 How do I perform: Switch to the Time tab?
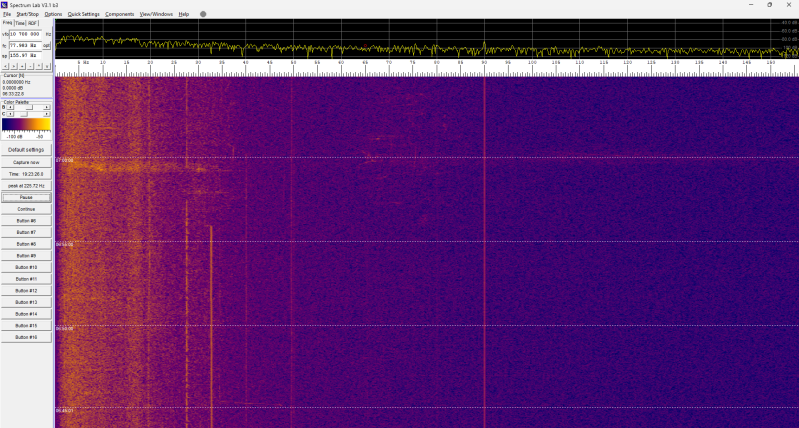pos(20,23)
